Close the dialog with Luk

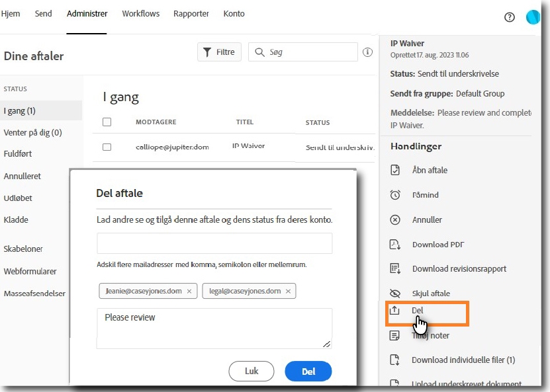(251, 371)
